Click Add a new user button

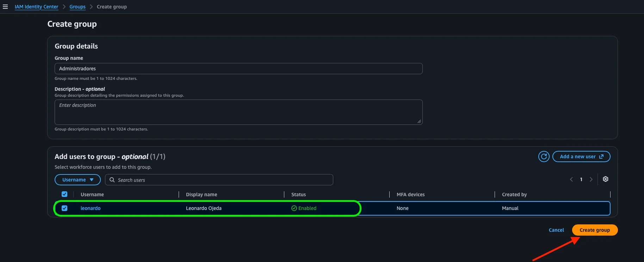point(581,156)
